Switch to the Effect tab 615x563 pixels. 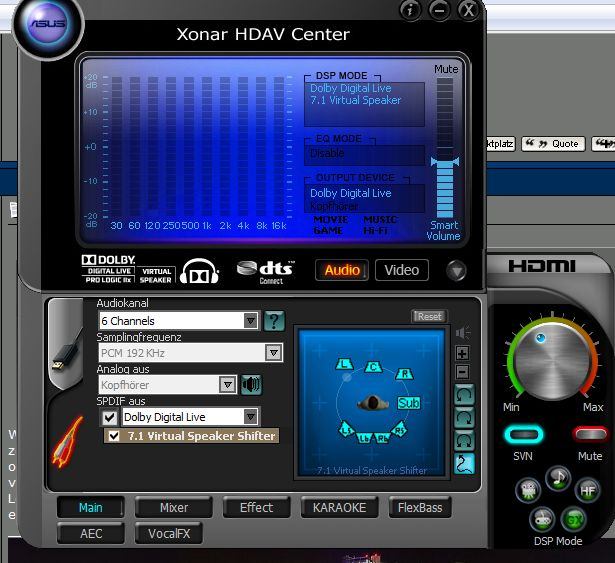click(257, 508)
